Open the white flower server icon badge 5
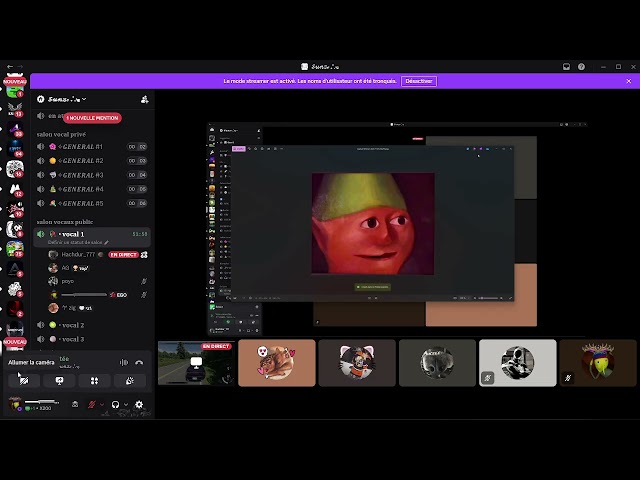This screenshot has height=480, width=640. click(x=15, y=289)
